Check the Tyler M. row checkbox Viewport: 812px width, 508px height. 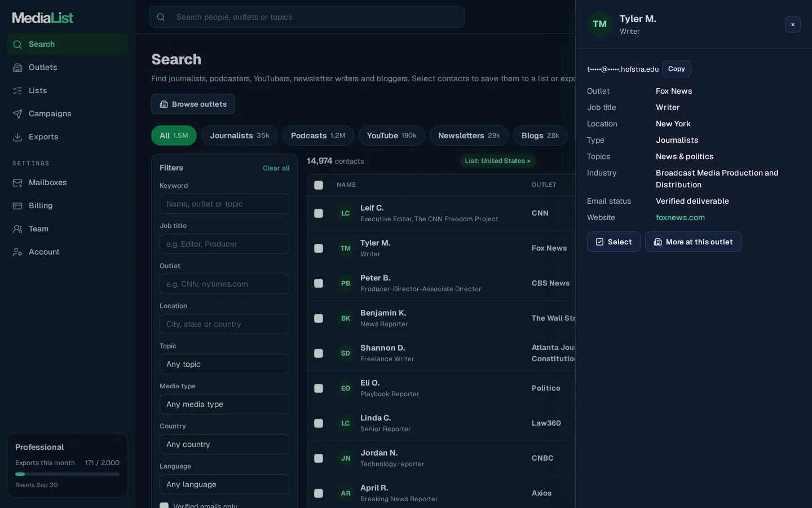(319, 248)
